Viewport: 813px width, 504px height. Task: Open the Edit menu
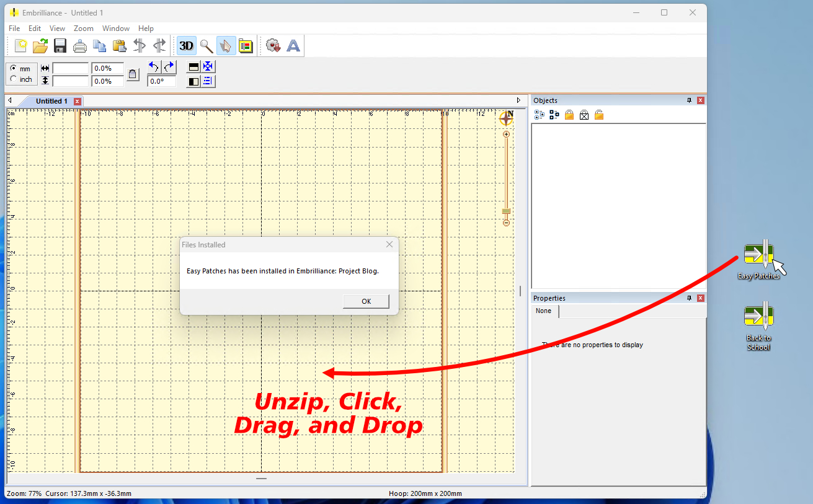(35, 29)
